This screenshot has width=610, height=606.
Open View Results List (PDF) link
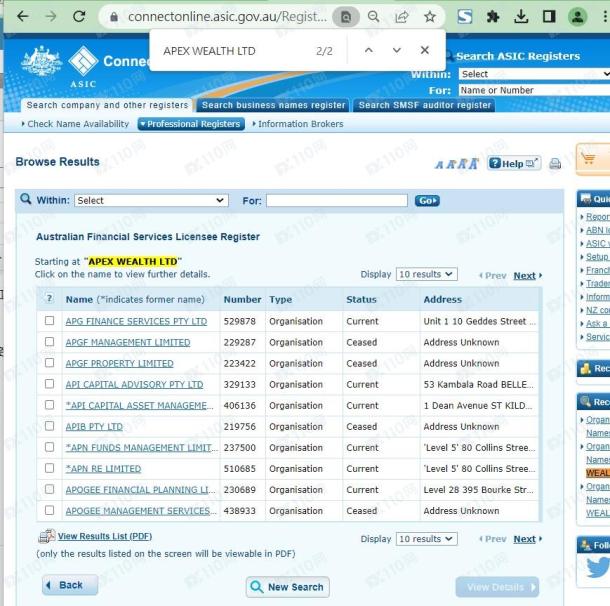pyautogui.click(x=105, y=536)
